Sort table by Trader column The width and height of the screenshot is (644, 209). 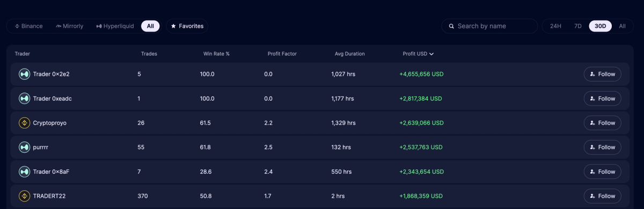coord(22,54)
